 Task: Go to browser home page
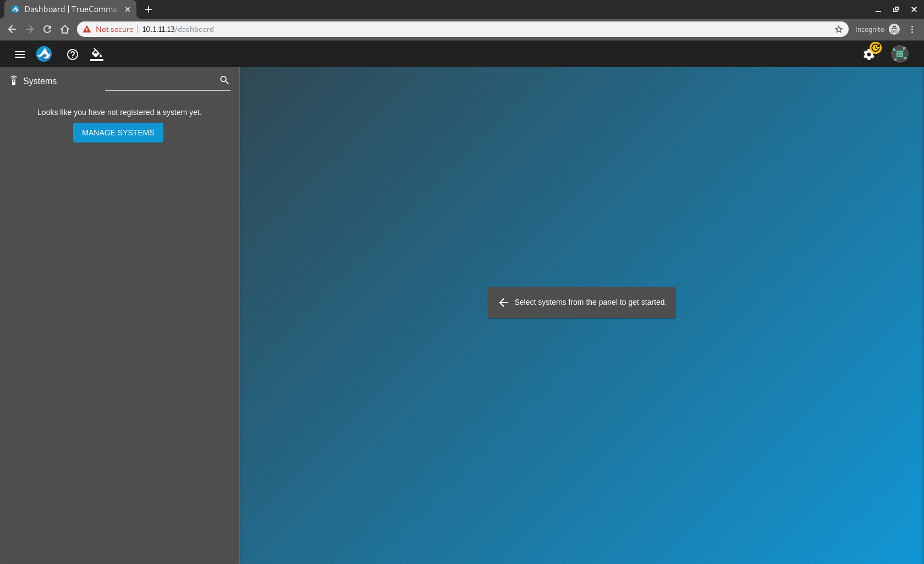(65, 29)
